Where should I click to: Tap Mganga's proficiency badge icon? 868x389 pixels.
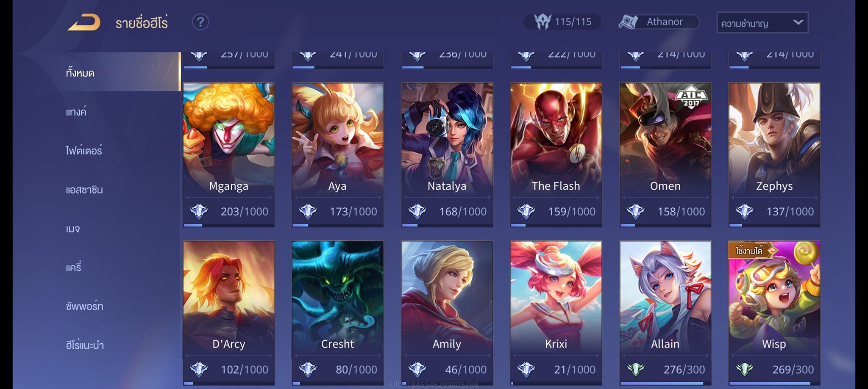pos(199,211)
